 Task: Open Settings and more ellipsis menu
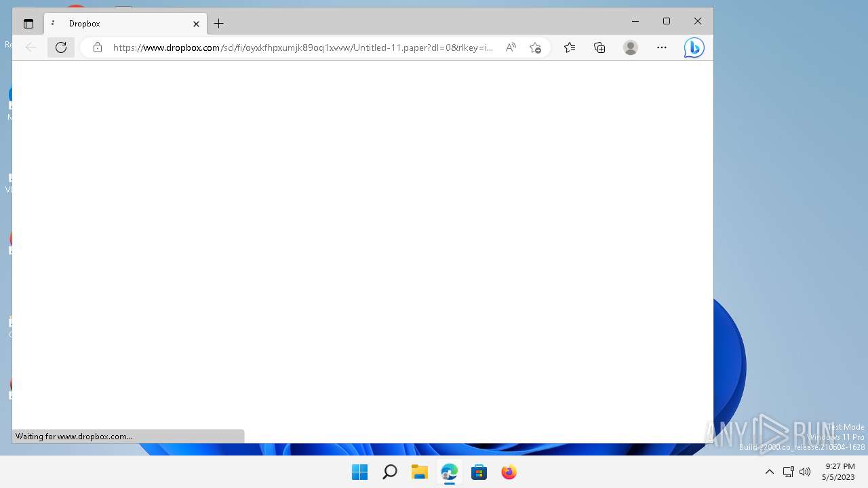[662, 47]
